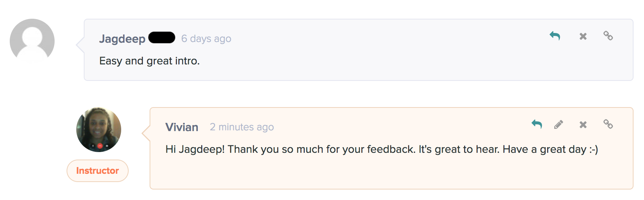Click the Vivian username
The image size is (644, 200).
point(182,127)
